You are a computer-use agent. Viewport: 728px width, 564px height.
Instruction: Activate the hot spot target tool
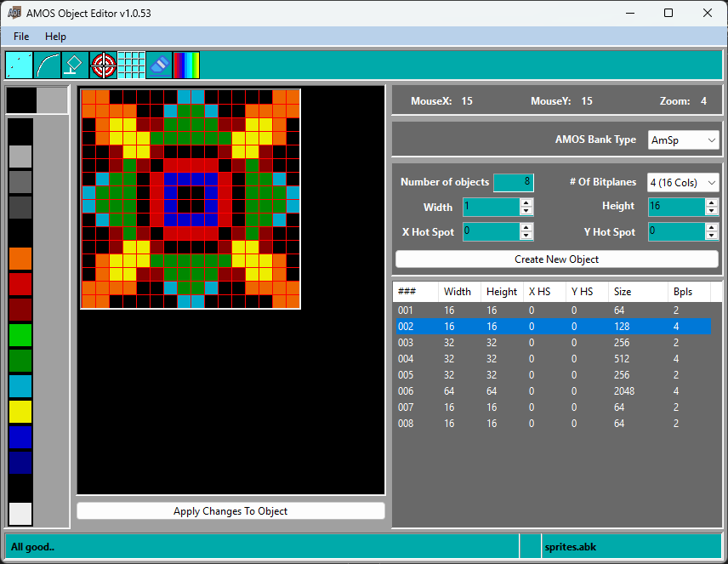[x=103, y=65]
